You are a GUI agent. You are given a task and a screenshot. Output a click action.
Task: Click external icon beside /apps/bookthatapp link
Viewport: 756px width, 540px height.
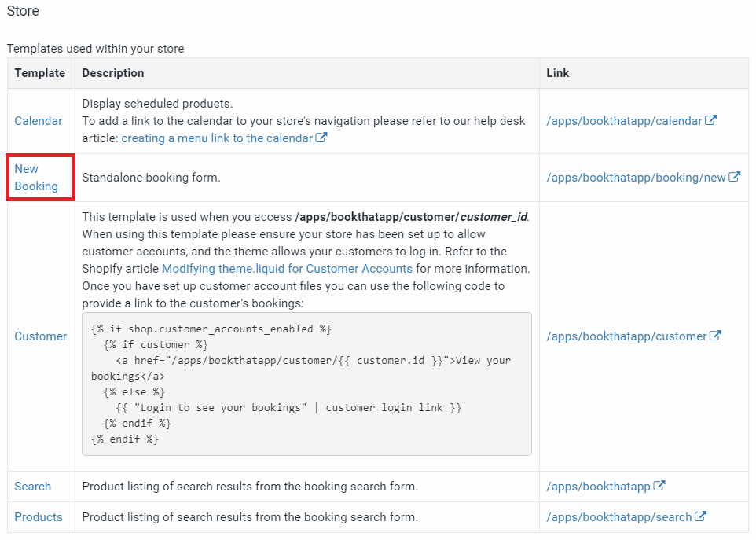tap(659, 486)
